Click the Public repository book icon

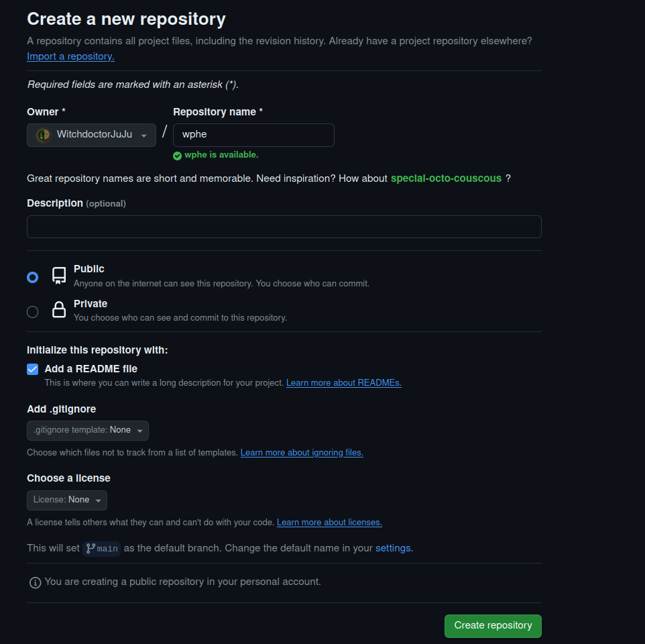59,276
